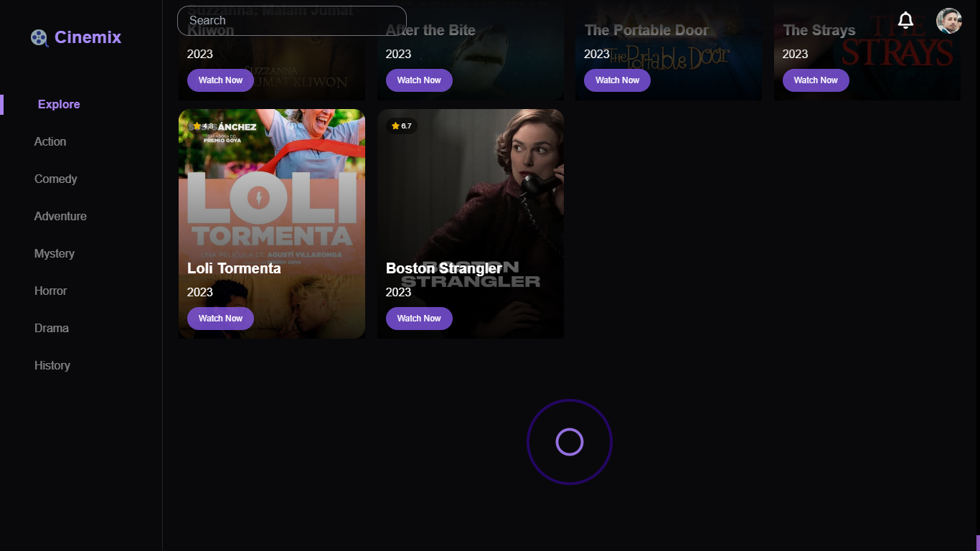The height and width of the screenshot is (551, 980).
Task: Open the Boston Strangler poster card
Action: tap(471, 224)
